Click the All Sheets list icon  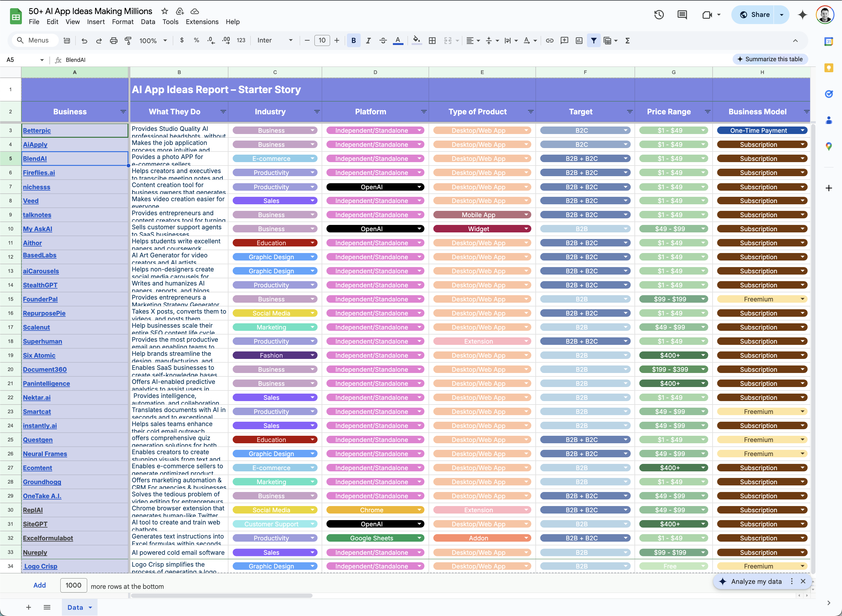[x=47, y=607]
